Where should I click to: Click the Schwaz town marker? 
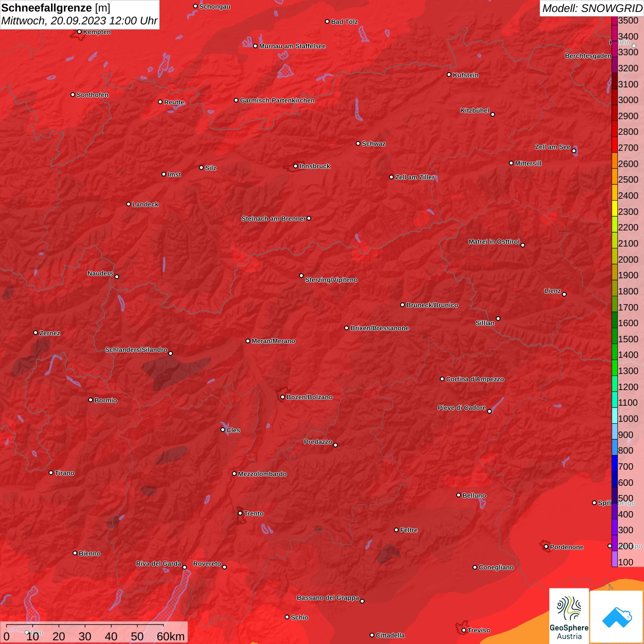[358, 143]
